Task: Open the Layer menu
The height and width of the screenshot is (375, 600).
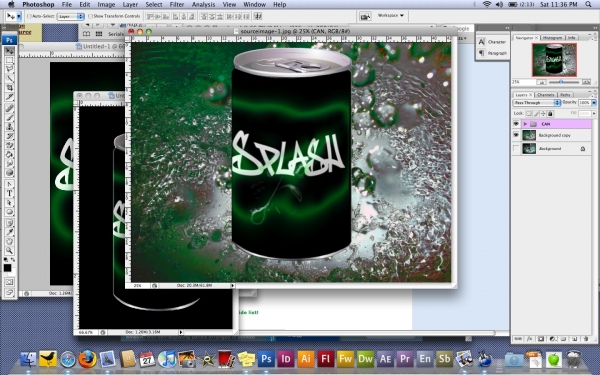Action: pos(130,5)
